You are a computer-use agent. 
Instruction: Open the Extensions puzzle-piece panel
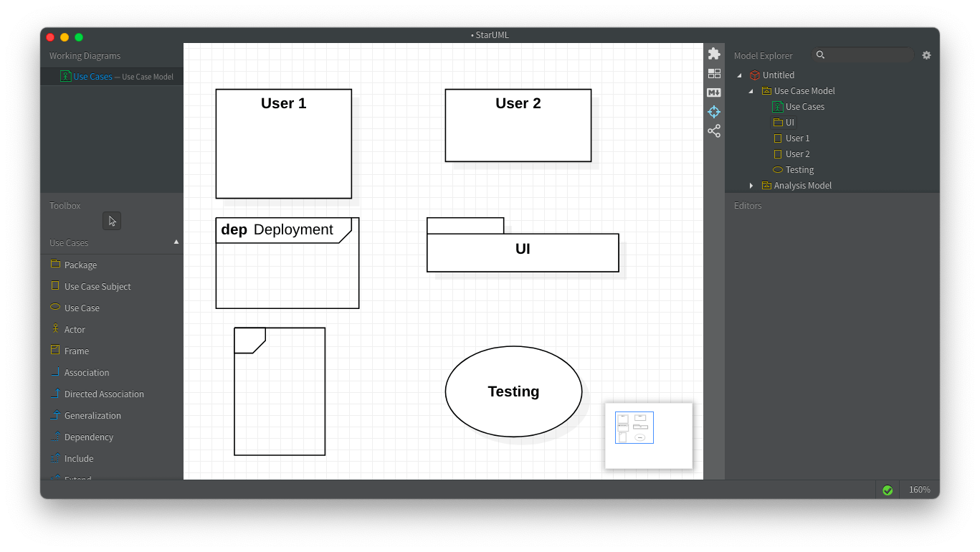(x=713, y=53)
